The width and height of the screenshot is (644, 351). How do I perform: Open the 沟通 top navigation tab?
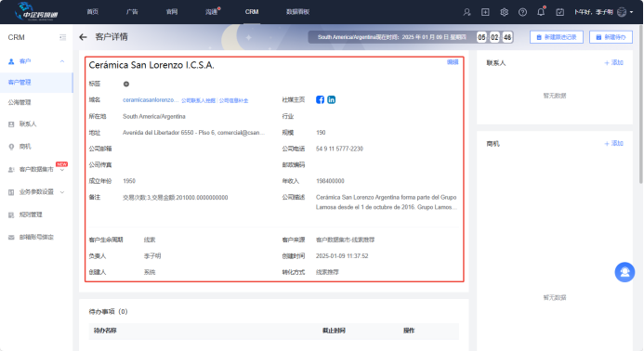tap(211, 12)
